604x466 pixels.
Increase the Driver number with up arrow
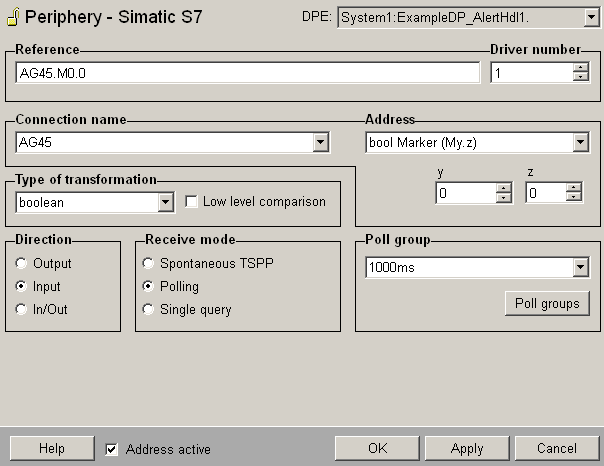point(581,68)
